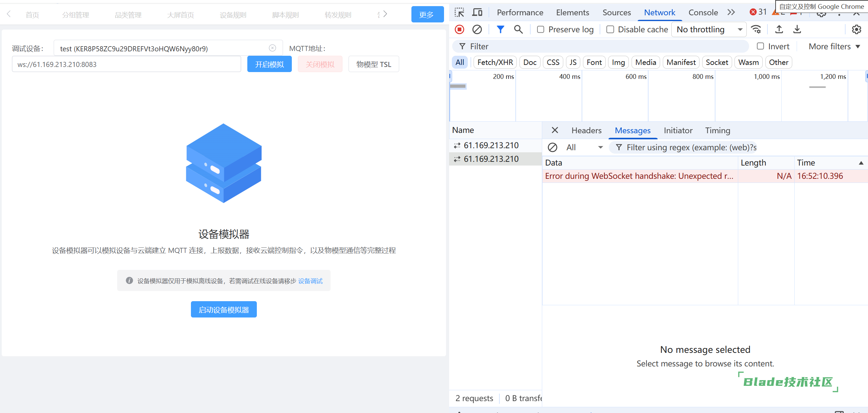This screenshot has height=413, width=868.
Task: Check the Invert filter checkbox
Action: [760, 46]
